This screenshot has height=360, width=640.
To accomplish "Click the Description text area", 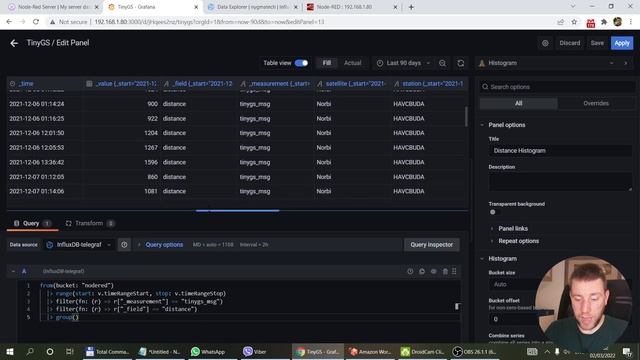I will point(560,181).
